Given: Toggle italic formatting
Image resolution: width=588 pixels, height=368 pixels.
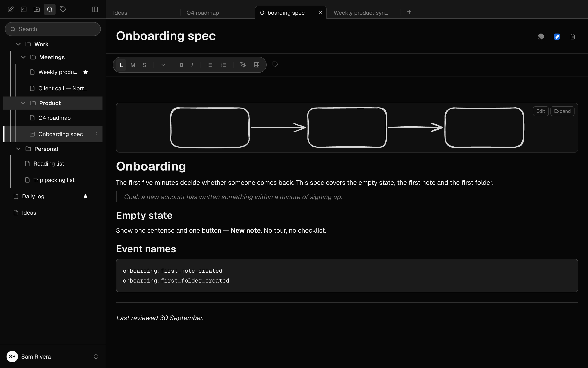Looking at the screenshot, I should click(192, 65).
